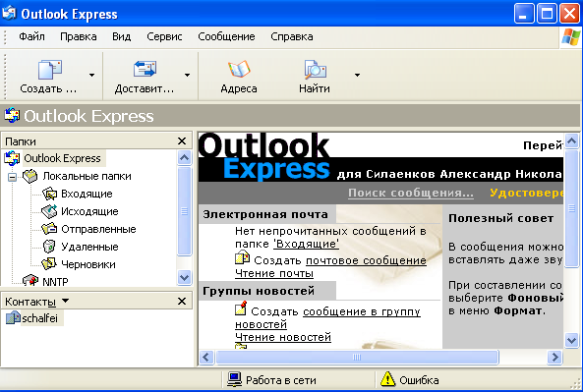Click the Создать (create mail) toolbar icon
Viewport: 583px width, 392px height.
coord(49,70)
